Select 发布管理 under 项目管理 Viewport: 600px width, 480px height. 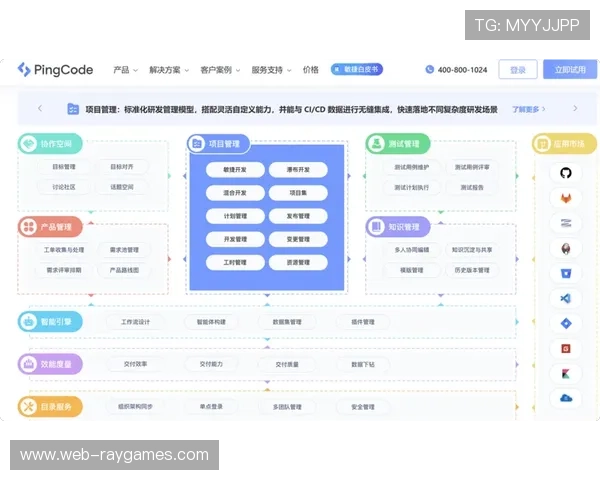298,216
